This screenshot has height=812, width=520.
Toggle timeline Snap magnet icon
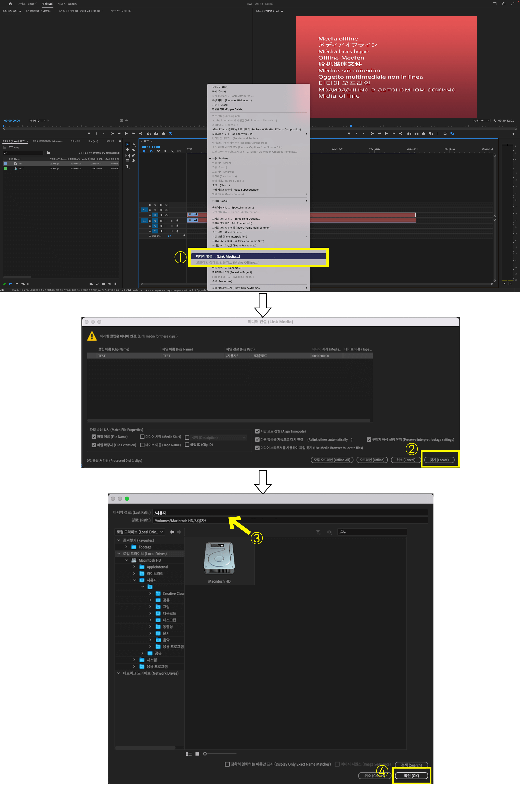(151, 151)
